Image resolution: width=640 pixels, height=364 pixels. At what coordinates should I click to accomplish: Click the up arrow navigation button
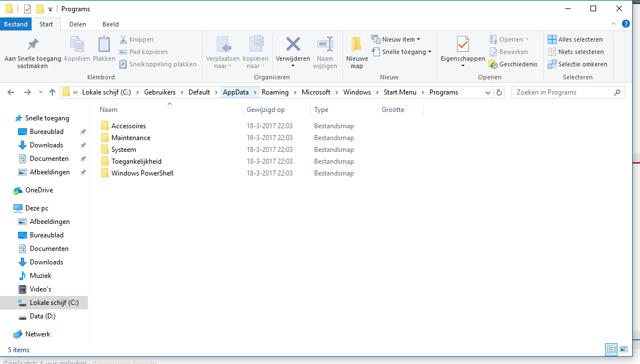(x=52, y=92)
